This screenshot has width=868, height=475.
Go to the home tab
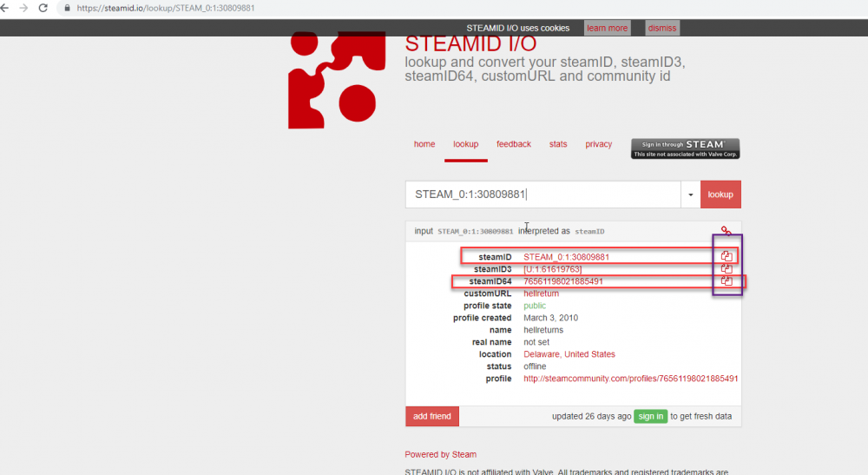coord(424,144)
